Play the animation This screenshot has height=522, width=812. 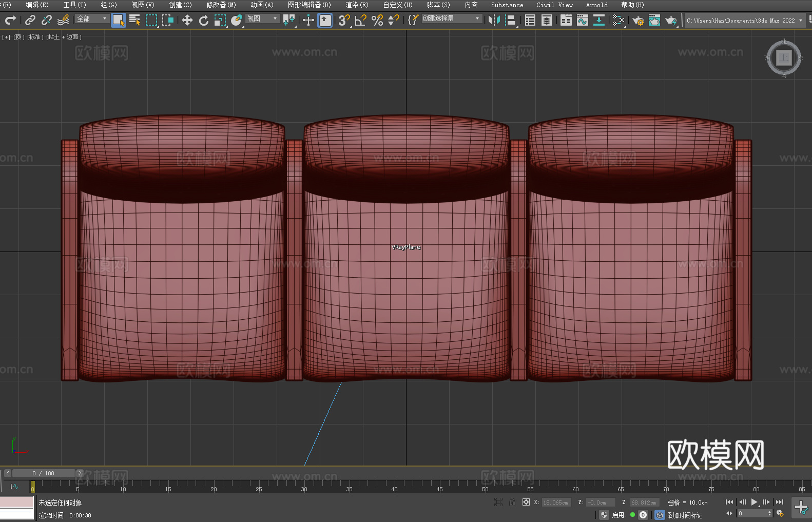[754, 502]
